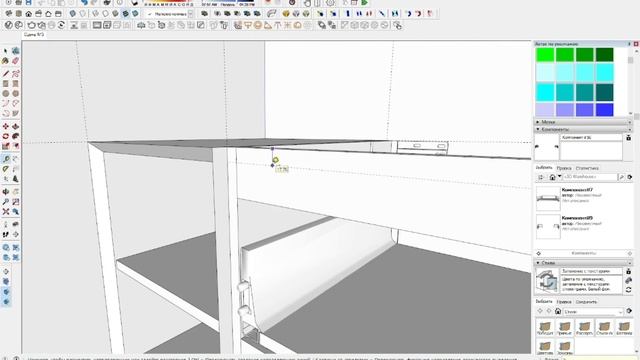
Task: Open the Прямые линии styles folder
Action: (564, 328)
